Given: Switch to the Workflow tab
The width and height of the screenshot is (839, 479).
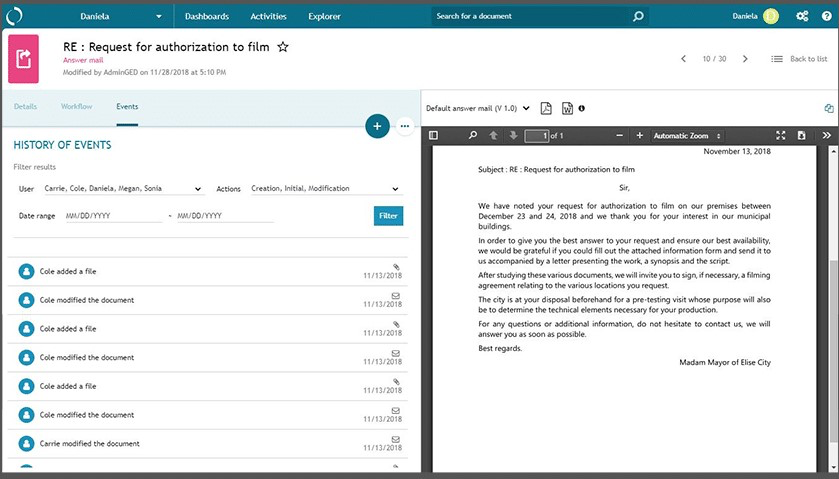Looking at the screenshot, I should click(x=77, y=107).
